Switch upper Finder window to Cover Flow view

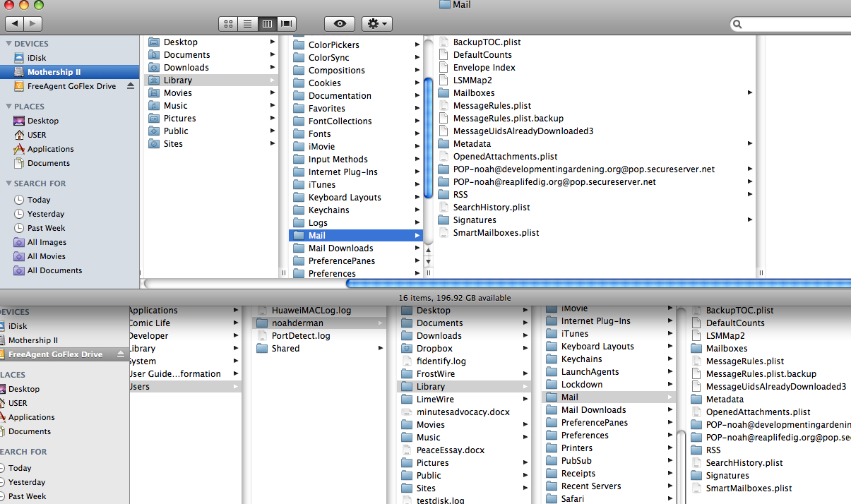pos(286,24)
